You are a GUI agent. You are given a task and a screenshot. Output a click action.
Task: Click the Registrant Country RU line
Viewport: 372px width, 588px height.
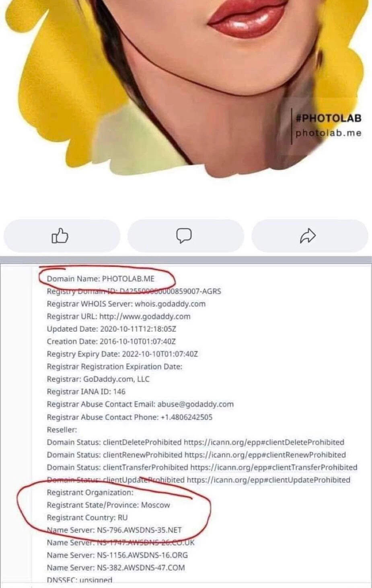(x=87, y=518)
